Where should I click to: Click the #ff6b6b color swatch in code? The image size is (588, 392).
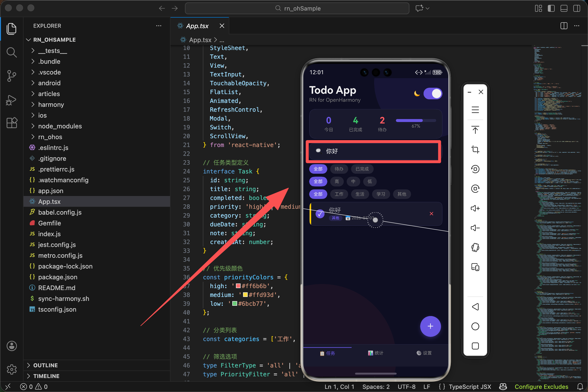(x=238, y=286)
